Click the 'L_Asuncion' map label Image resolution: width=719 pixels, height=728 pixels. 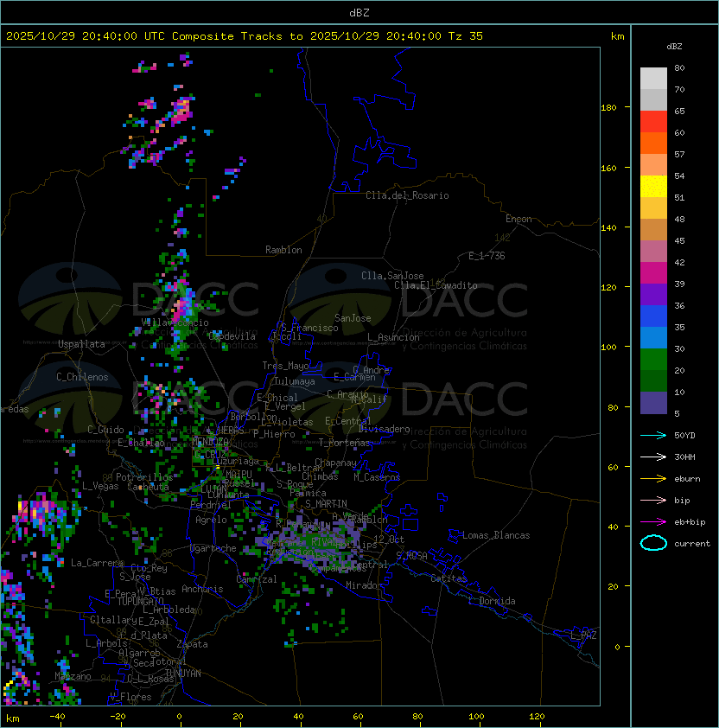click(x=393, y=337)
